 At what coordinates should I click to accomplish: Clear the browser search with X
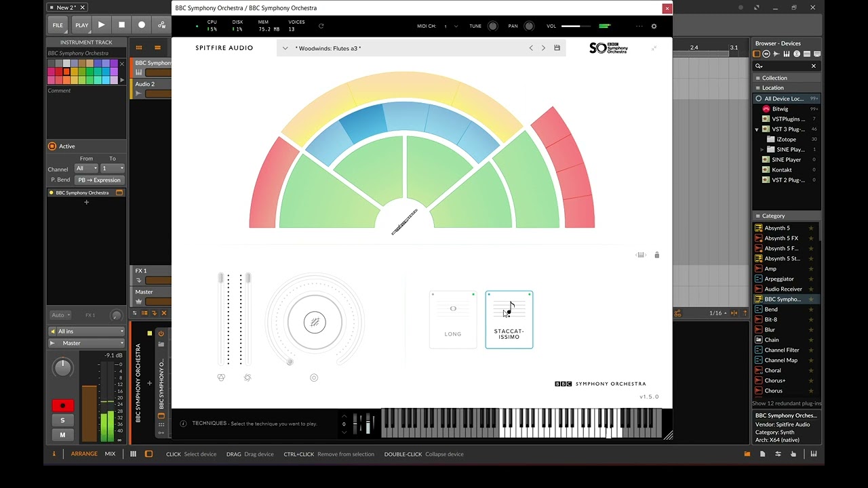tap(814, 66)
